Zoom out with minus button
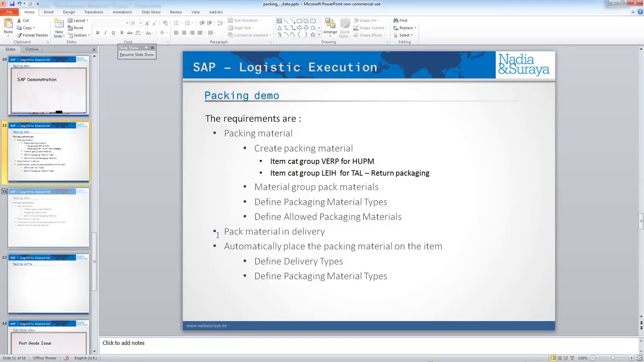This screenshot has width=644, height=362. pos(593,358)
